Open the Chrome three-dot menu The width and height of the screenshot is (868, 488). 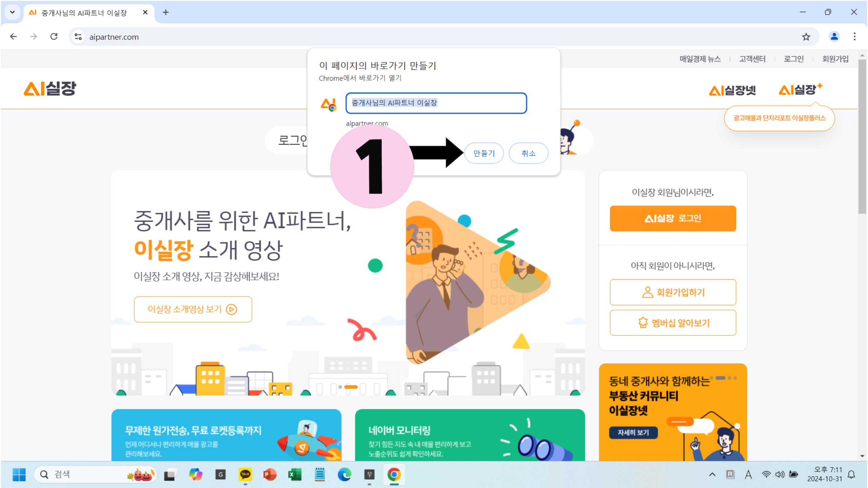click(x=854, y=37)
